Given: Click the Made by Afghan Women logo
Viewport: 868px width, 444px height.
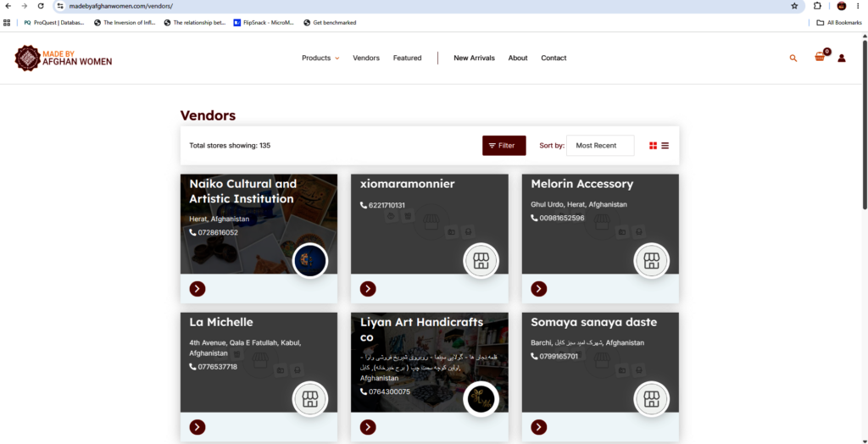Looking at the screenshot, I should point(63,58).
